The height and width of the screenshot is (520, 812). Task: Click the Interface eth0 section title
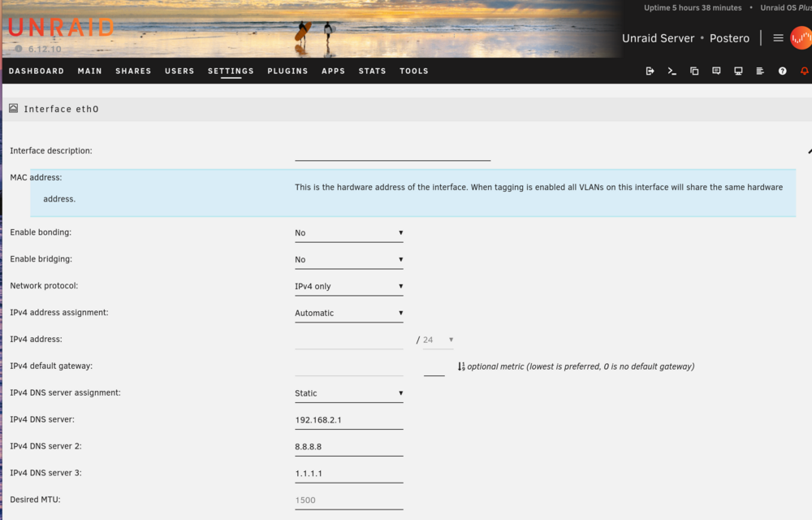pos(61,109)
